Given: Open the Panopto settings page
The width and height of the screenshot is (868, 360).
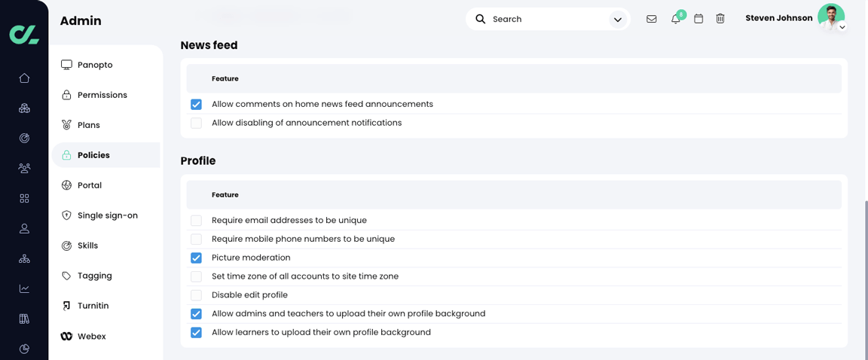Looking at the screenshot, I should point(95,65).
